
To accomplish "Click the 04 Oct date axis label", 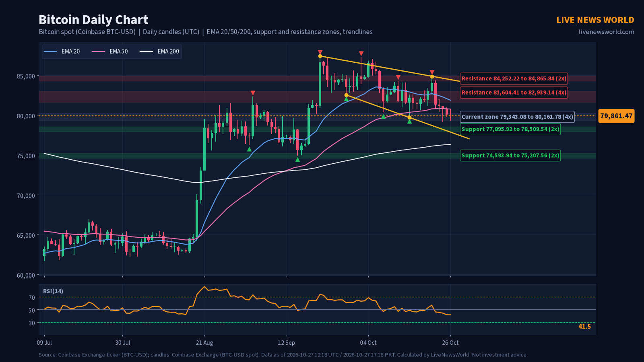I will (368, 343).
